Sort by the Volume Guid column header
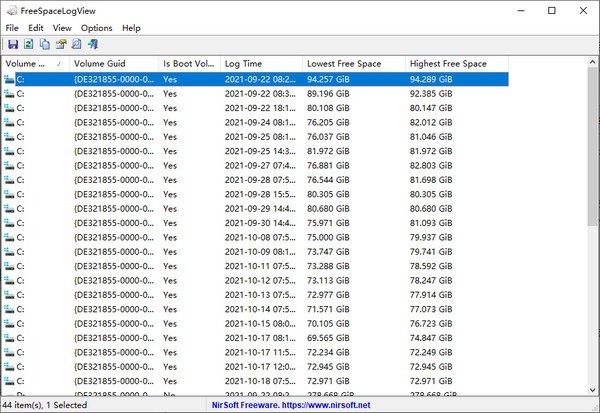Viewport: 600px width, 413px height. (114, 64)
